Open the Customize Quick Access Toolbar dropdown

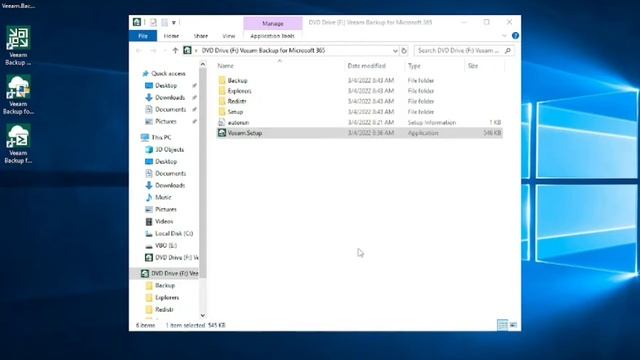pyautogui.click(x=174, y=23)
